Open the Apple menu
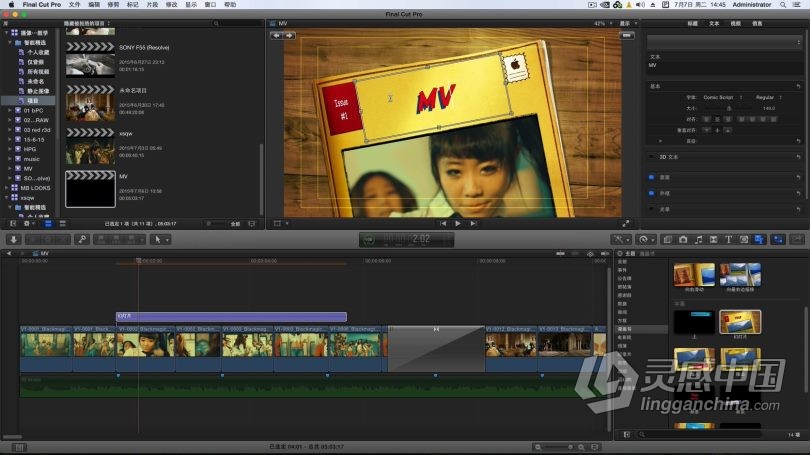Screen dimensions: 810x455 pos(11,4)
